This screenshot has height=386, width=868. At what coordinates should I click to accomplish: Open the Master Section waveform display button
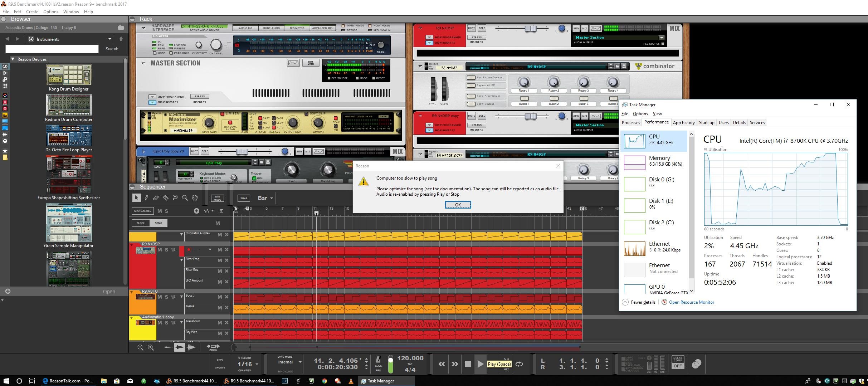293,63
